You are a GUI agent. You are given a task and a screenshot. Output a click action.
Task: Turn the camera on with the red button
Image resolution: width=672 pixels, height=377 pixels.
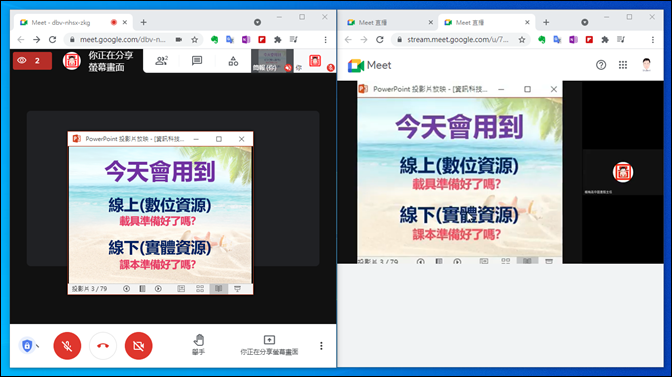pos(138,346)
